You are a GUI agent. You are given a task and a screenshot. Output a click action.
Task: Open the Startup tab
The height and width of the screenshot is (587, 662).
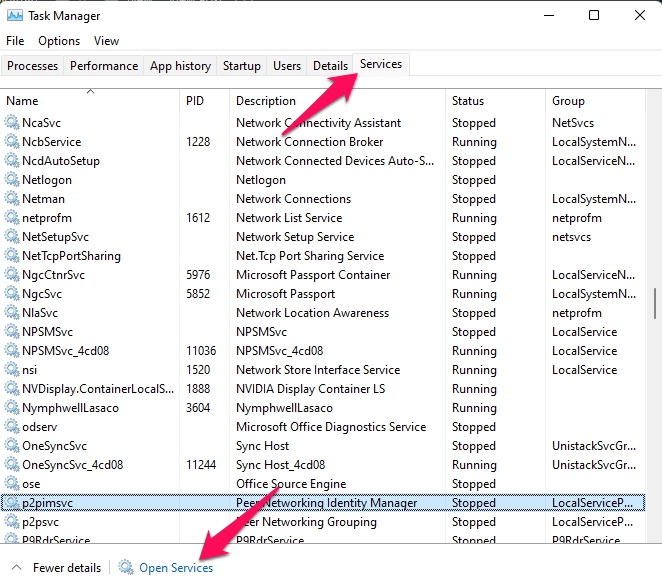(x=241, y=66)
